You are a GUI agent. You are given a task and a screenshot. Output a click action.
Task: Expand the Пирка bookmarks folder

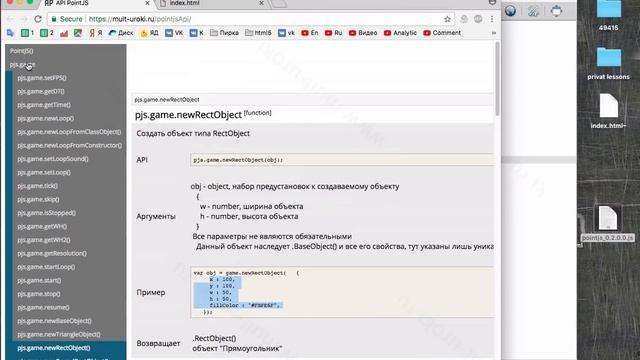pos(224,33)
